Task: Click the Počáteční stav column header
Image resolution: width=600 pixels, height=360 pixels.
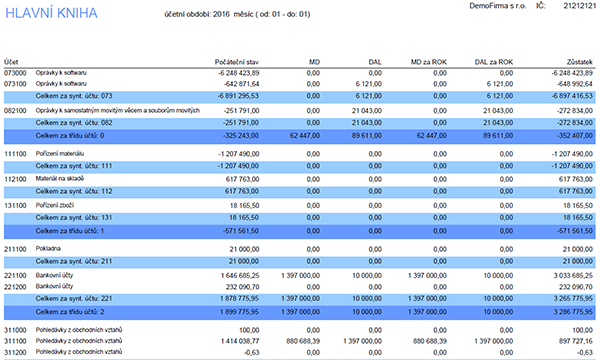Action: [237, 62]
